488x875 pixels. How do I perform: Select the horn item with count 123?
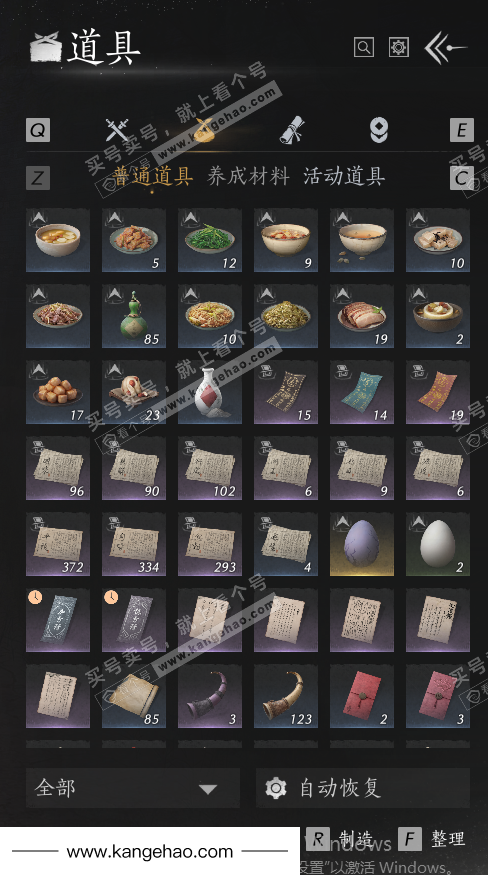coord(286,696)
